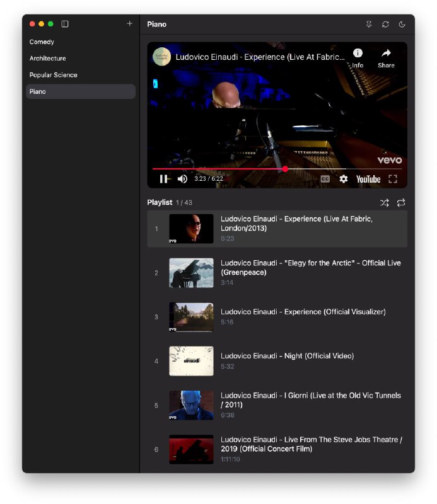Play Night (Official Video)
This screenshot has width=437, height=504.
click(x=277, y=361)
